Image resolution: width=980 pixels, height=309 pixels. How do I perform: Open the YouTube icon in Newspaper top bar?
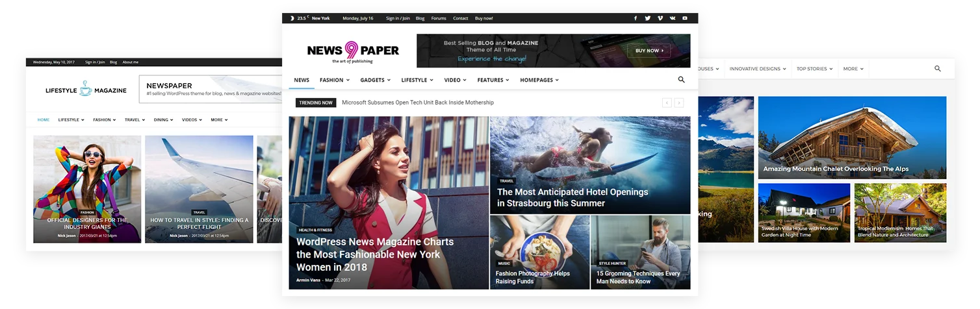(x=685, y=18)
